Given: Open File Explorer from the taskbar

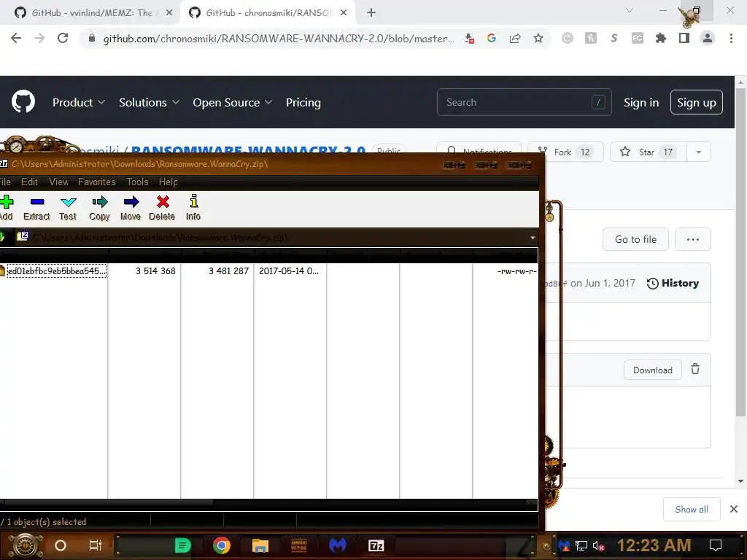Looking at the screenshot, I should 260,545.
